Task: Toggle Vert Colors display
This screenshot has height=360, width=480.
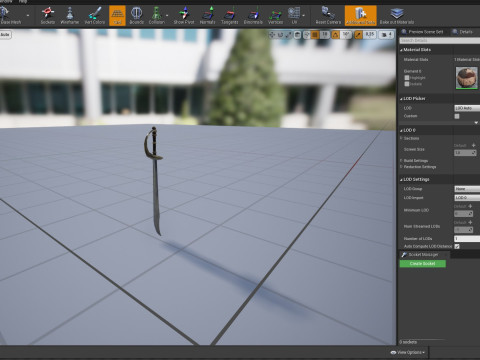Action: click(x=95, y=15)
